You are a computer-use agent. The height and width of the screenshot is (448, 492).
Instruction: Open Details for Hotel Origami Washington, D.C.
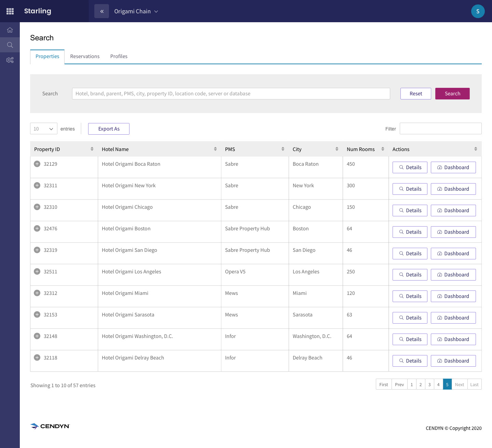[410, 339]
